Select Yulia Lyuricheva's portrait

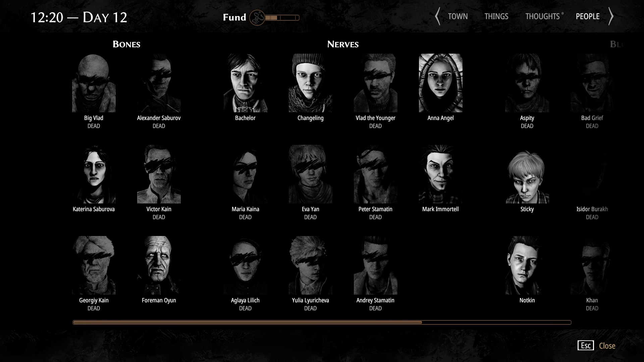click(x=311, y=265)
